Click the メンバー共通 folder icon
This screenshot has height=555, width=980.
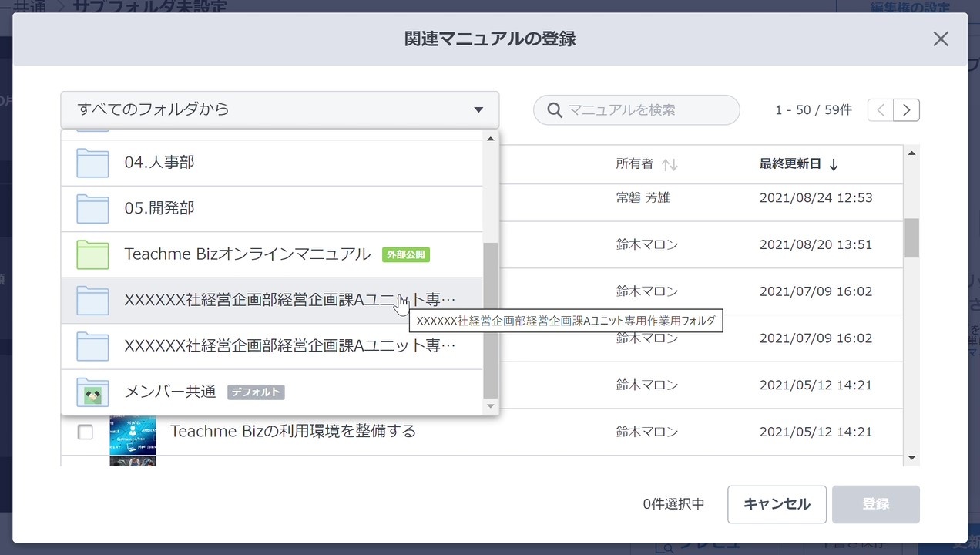[x=92, y=392]
